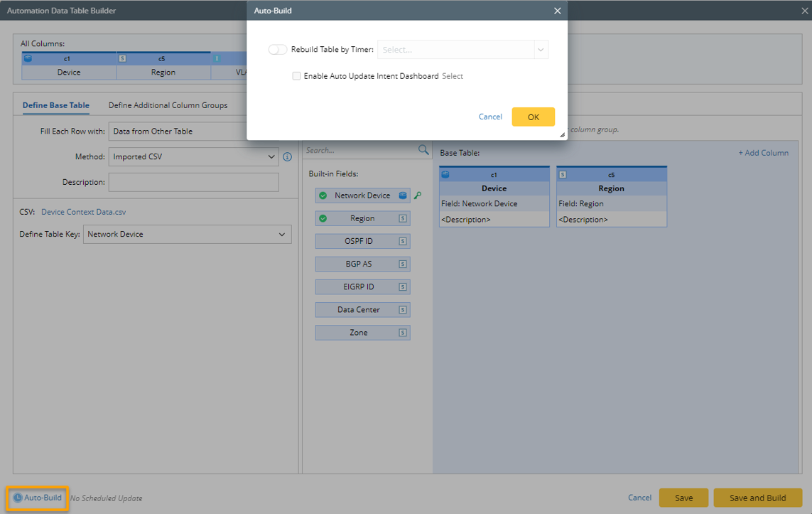This screenshot has width=812, height=514.
Task: Click the green check icon on Region field
Action: point(323,218)
